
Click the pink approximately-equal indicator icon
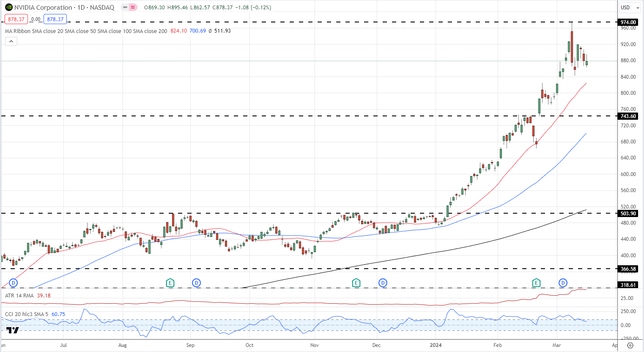133,7
